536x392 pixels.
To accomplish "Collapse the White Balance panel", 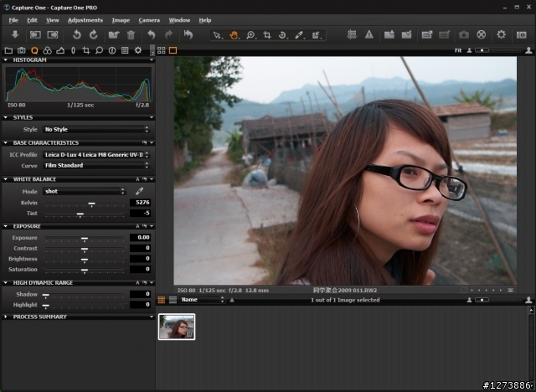I will coord(6,179).
